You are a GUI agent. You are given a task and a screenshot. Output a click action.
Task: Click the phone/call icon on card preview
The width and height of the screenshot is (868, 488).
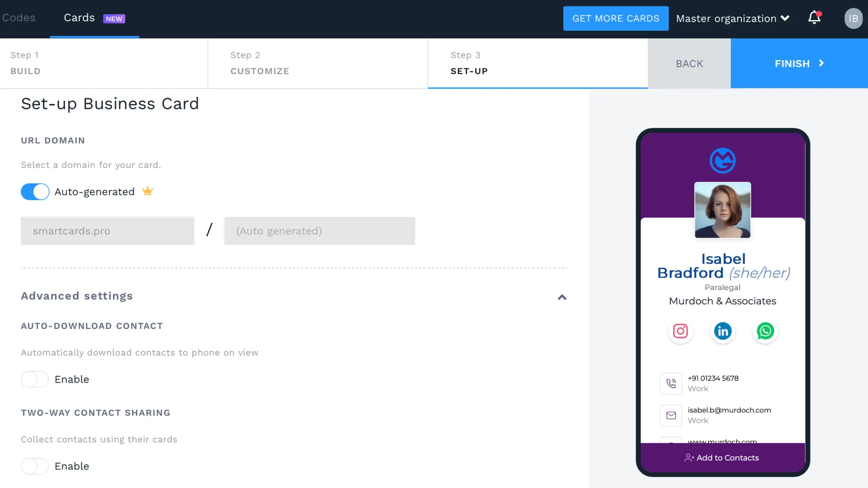[671, 383]
